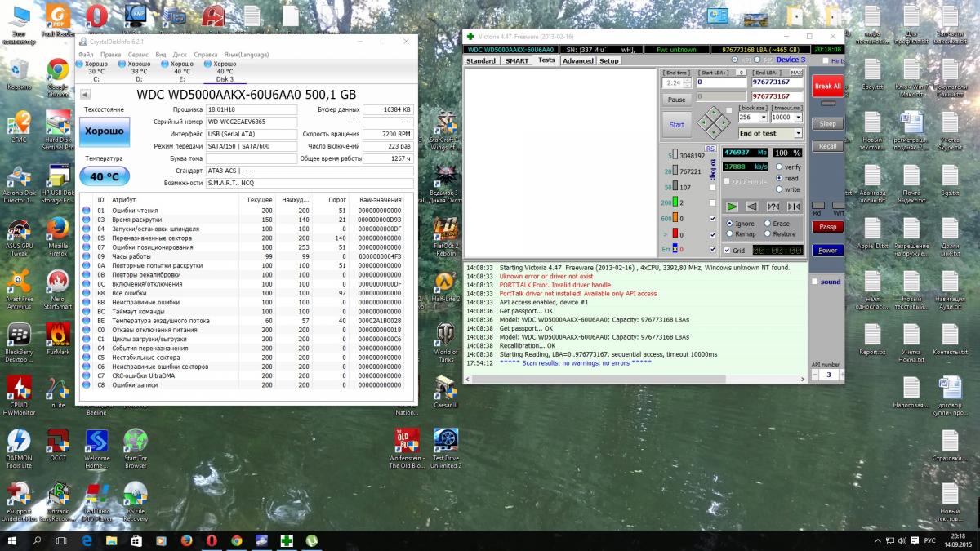This screenshot has width=980, height=551.
Task: Select the 'Remap' radio option
Action: point(728,234)
